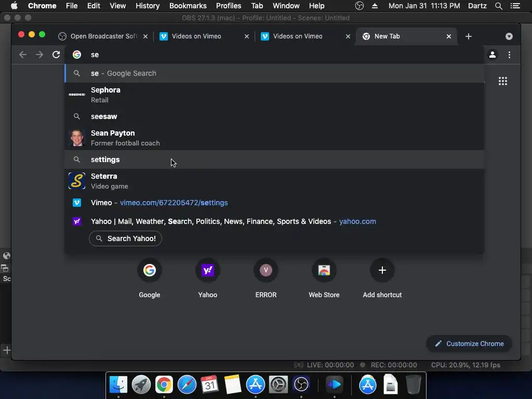Image resolution: width=532 pixels, height=399 pixels.
Task: Open the Control Center list icon
Action: (x=515, y=6)
